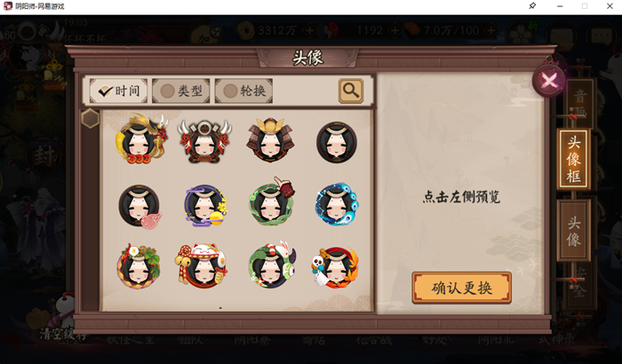This screenshot has width=622, height=364.
Task: Switch to the 头像框 side tab
Action: (574, 159)
